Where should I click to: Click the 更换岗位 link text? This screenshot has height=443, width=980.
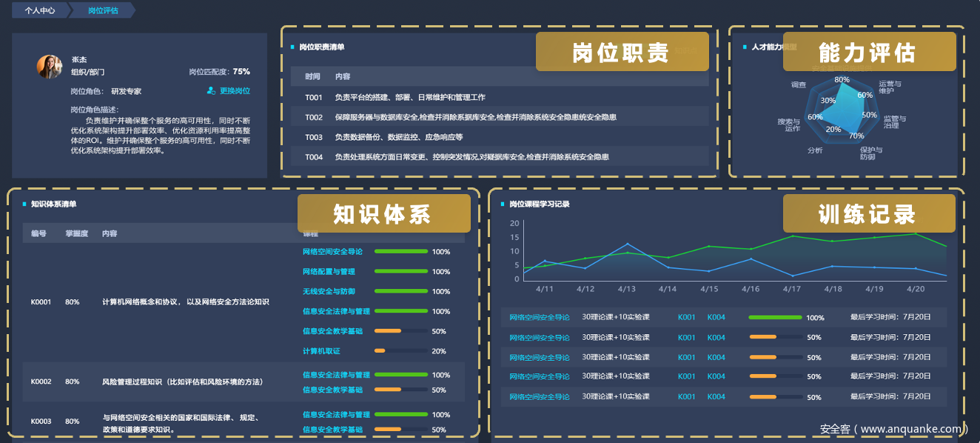[x=235, y=91]
